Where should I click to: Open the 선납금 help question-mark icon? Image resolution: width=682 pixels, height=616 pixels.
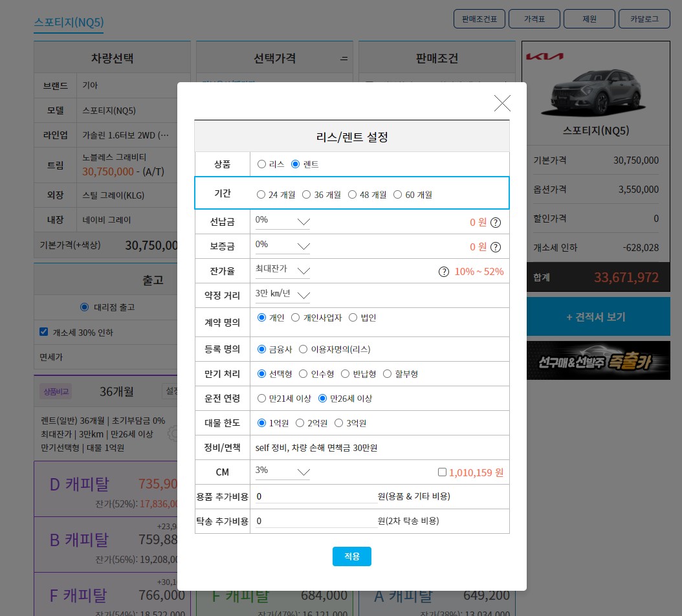tap(496, 223)
